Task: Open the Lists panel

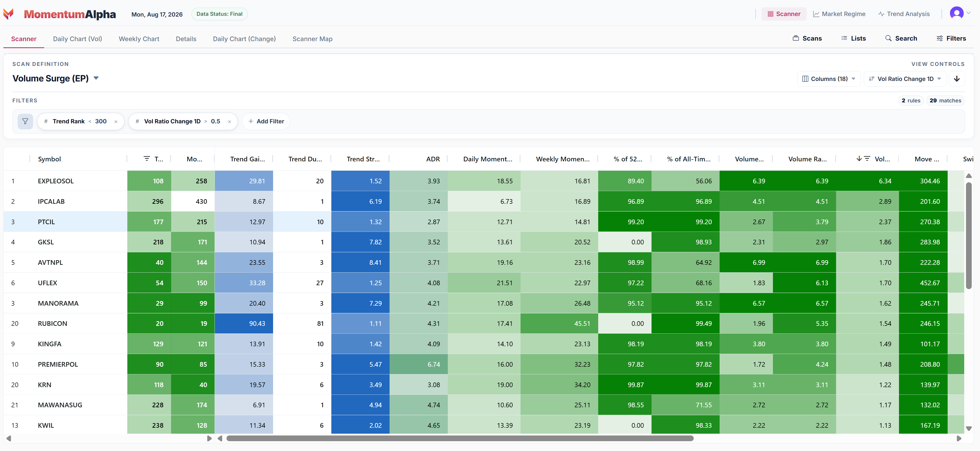Action: [853, 38]
